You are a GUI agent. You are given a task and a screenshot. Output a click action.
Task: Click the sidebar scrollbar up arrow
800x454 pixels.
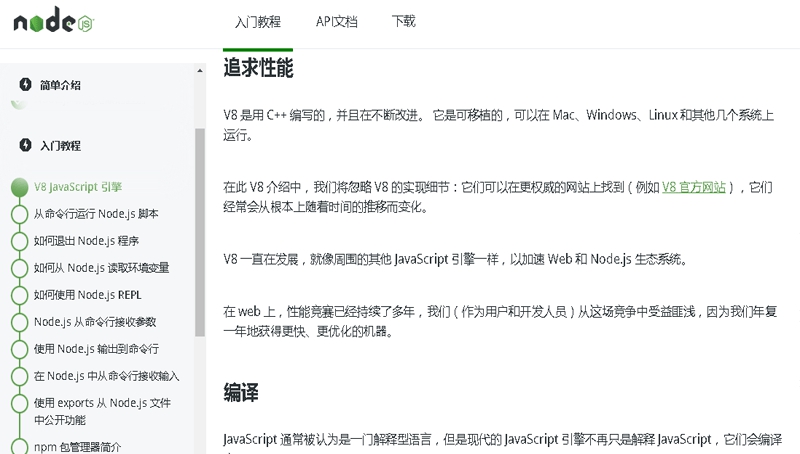[x=200, y=71]
